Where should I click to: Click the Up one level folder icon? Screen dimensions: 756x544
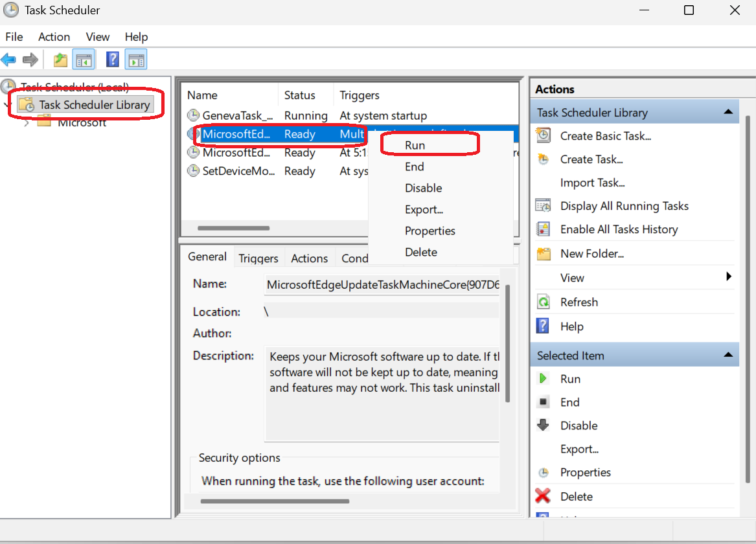point(60,60)
